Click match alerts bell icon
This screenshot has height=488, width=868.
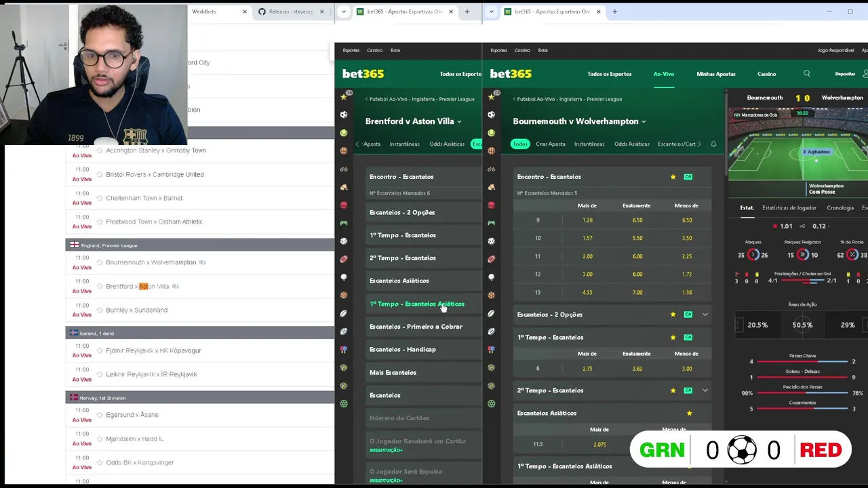(713, 144)
